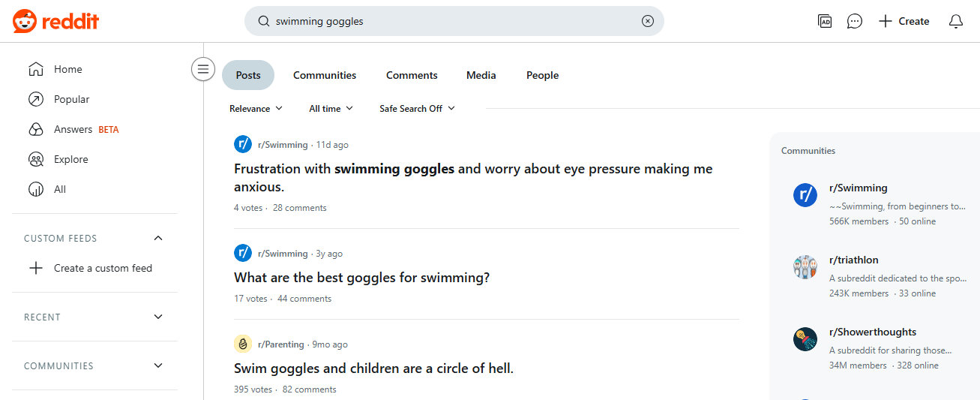
Task: Click the r/triathlon community avatar
Action: (805, 267)
